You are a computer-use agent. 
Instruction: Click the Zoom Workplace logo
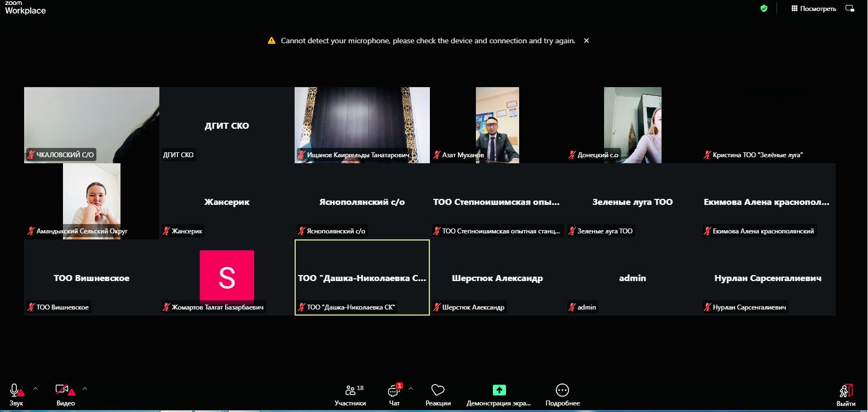point(25,8)
